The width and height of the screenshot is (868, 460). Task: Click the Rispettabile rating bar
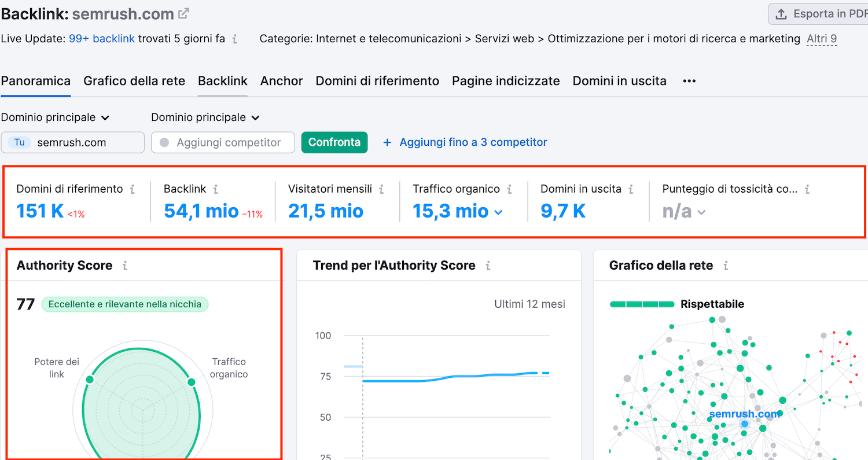point(642,304)
